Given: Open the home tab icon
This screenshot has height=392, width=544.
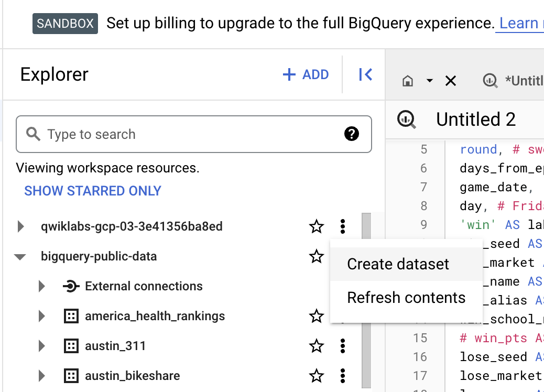Looking at the screenshot, I should pos(408,81).
